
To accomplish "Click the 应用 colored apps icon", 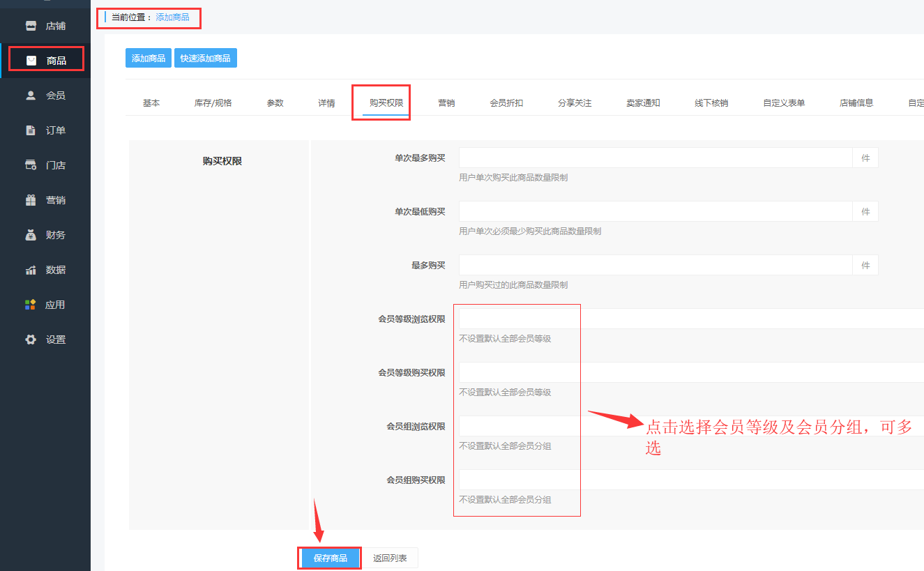I will (31, 305).
